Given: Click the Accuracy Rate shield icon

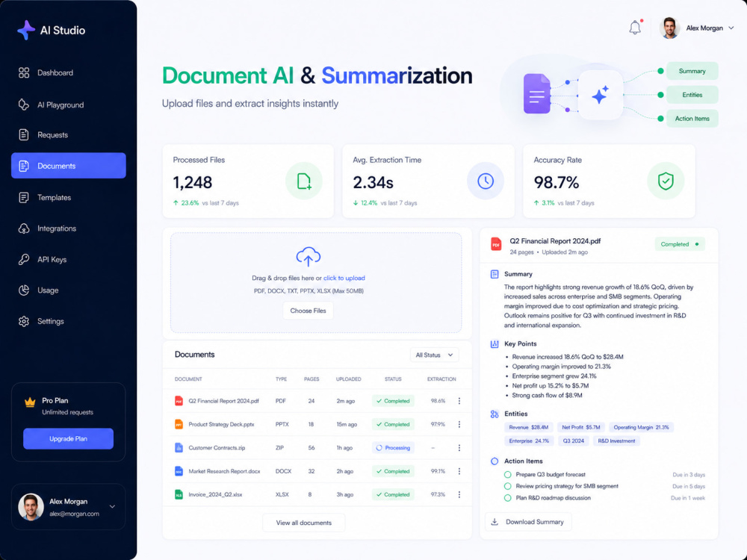Looking at the screenshot, I should pyautogui.click(x=666, y=181).
